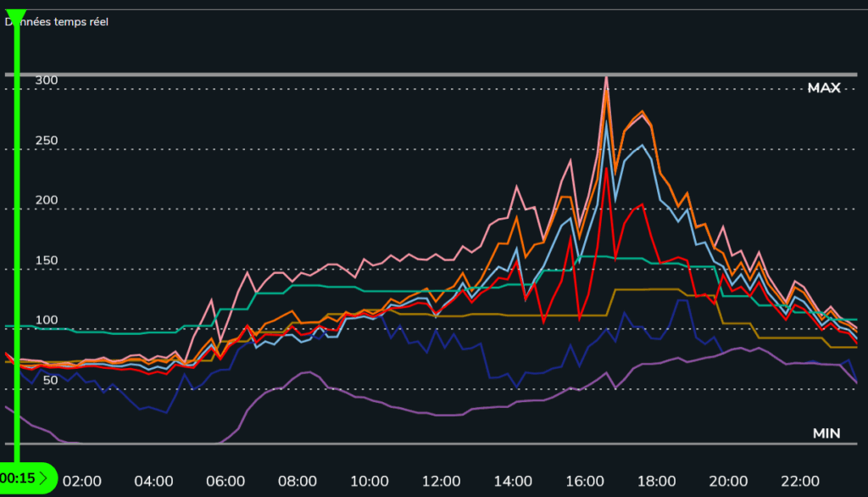Click the purple line's bump near 08:00
Image resolution: width=868 pixels, height=497 pixels.
coord(306,372)
